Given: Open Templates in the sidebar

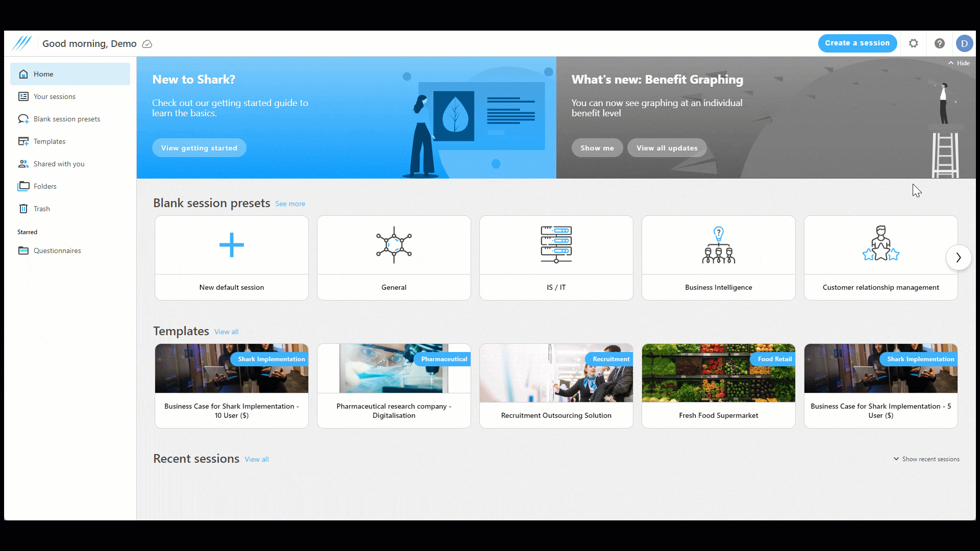Looking at the screenshot, I should pos(70,141).
